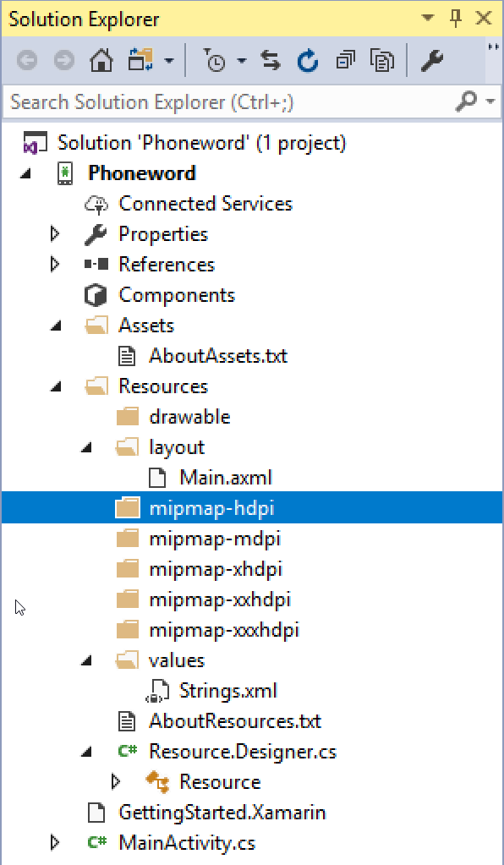Click the Home icon in toolbar
The width and height of the screenshot is (504, 865).
[101, 60]
